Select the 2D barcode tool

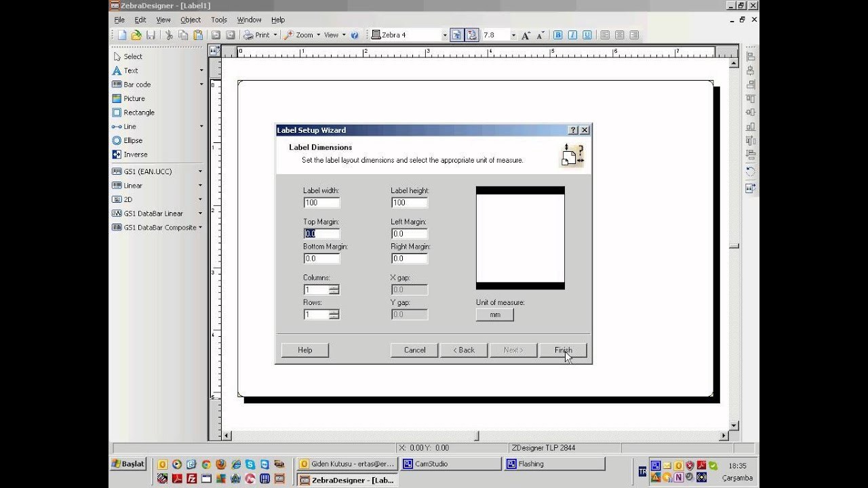click(123, 199)
